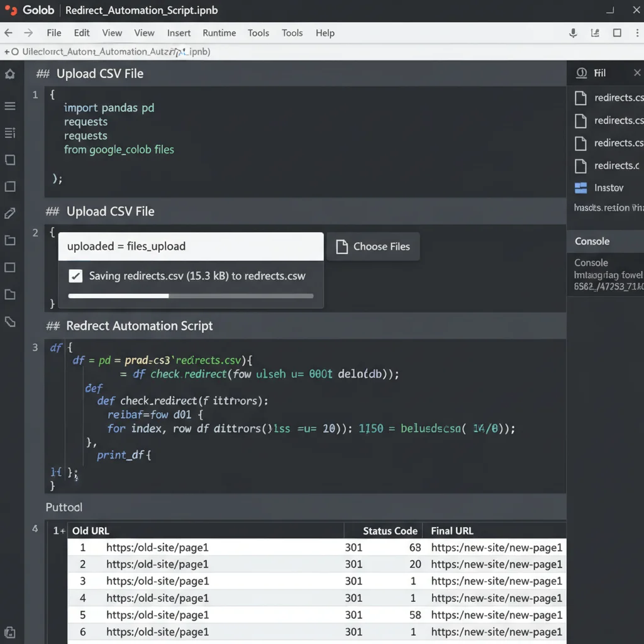Go forward with the right arrow
The image size is (644, 644).
tap(28, 33)
